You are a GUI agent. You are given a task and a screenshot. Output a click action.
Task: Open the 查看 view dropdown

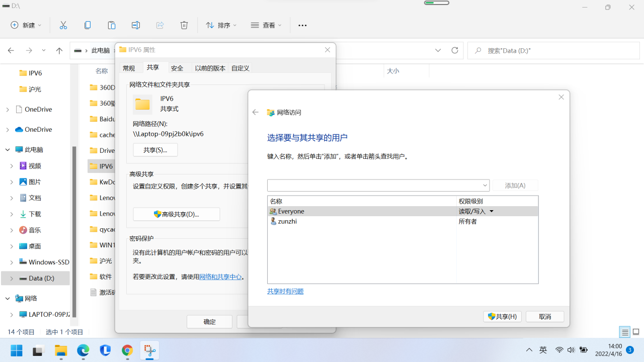266,25
